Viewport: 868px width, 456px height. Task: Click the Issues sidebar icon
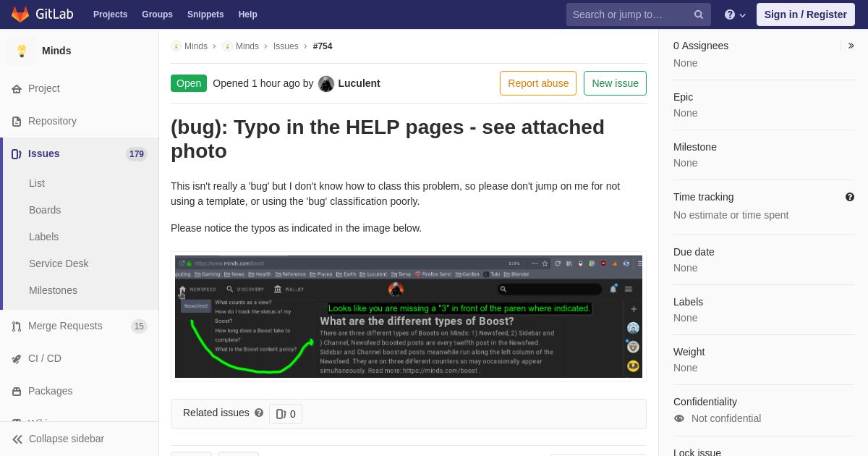click(17, 154)
